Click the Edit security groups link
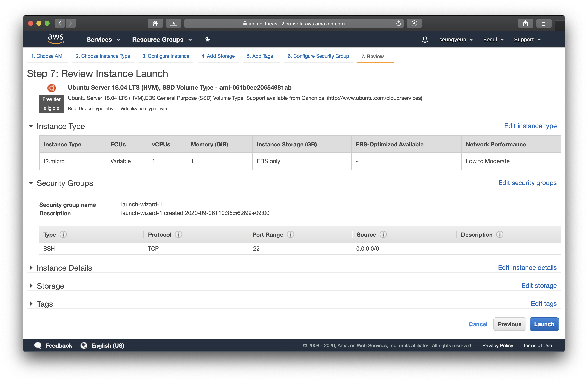 527,183
